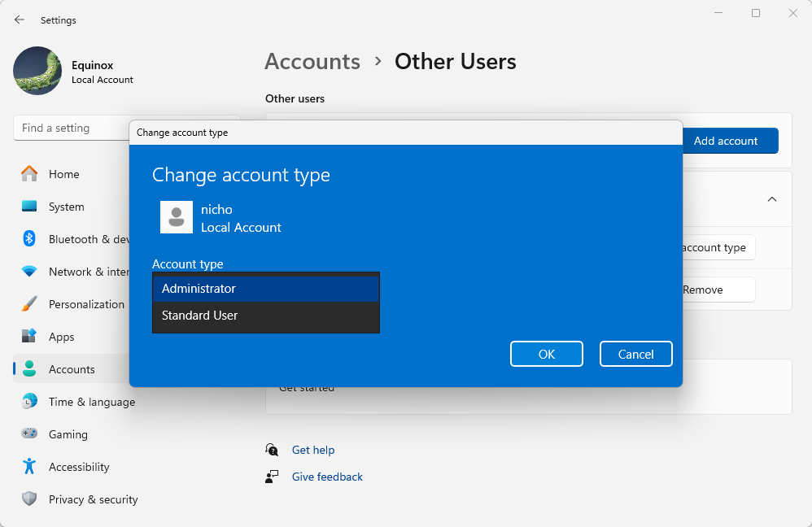Click the Gaming controller icon
This screenshot has width=812, height=527.
click(x=29, y=433)
